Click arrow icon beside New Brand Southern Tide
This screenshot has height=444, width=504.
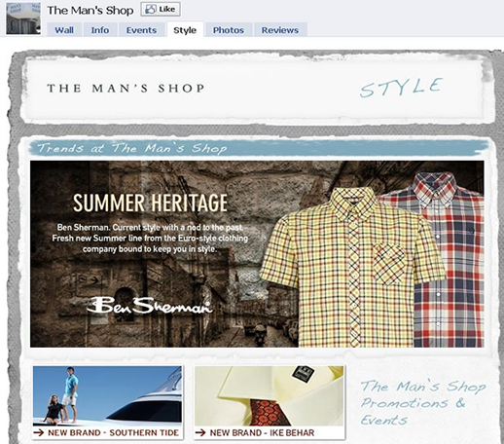(x=39, y=432)
